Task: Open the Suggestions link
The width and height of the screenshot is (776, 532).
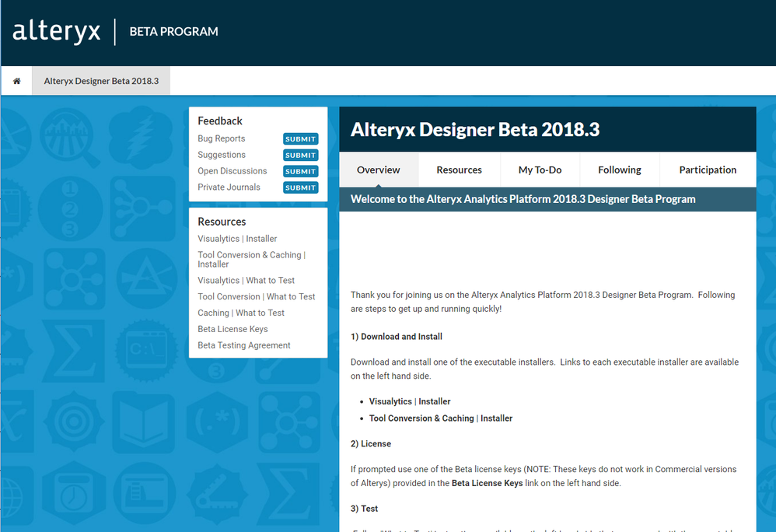Action: [x=222, y=155]
